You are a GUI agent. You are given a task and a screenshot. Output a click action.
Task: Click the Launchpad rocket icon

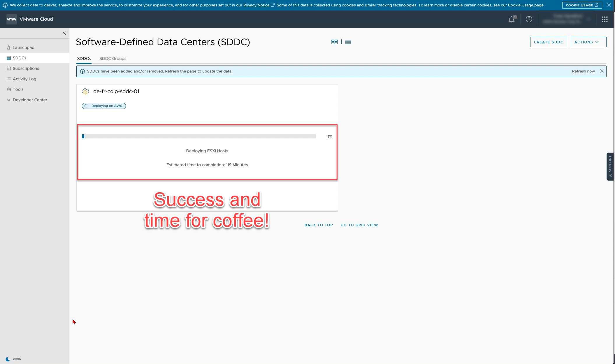point(9,47)
